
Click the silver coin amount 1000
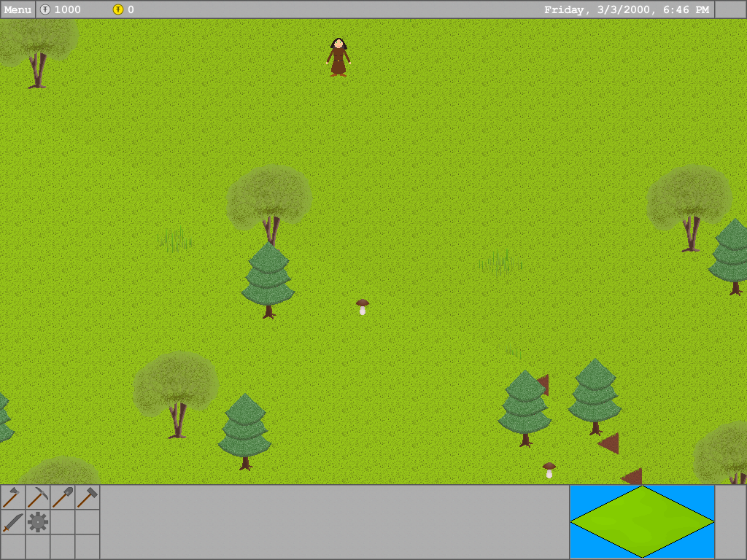(68, 9)
